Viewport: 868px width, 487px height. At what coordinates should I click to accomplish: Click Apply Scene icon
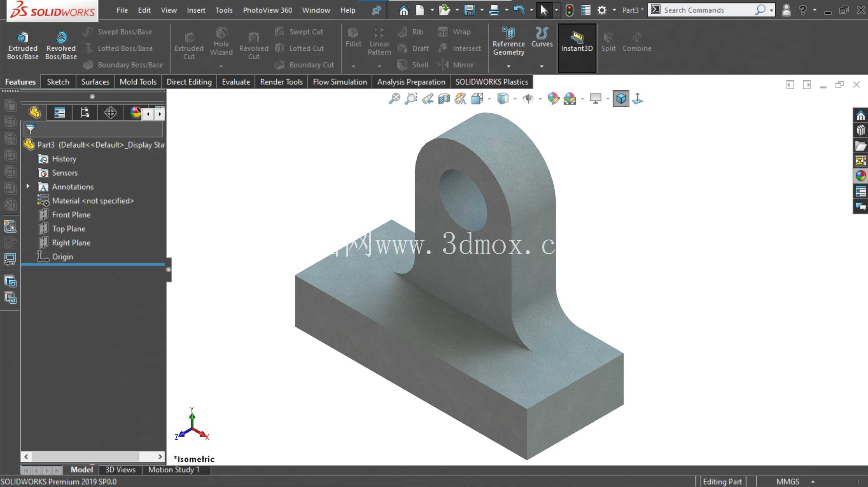570,99
